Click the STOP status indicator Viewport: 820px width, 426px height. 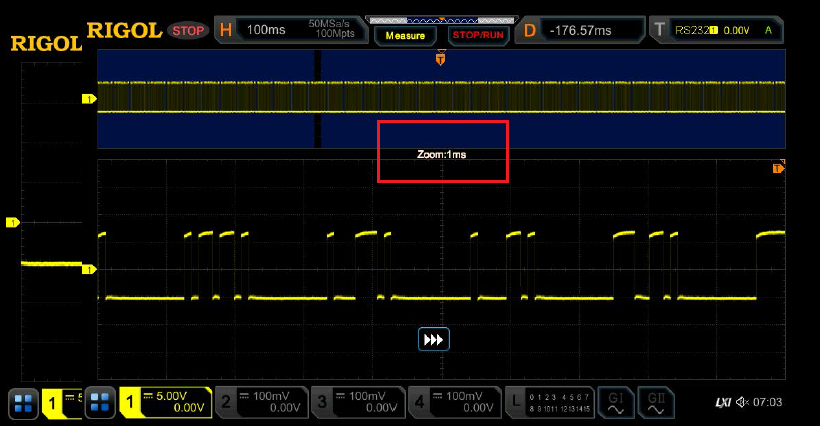pyautogui.click(x=187, y=30)
